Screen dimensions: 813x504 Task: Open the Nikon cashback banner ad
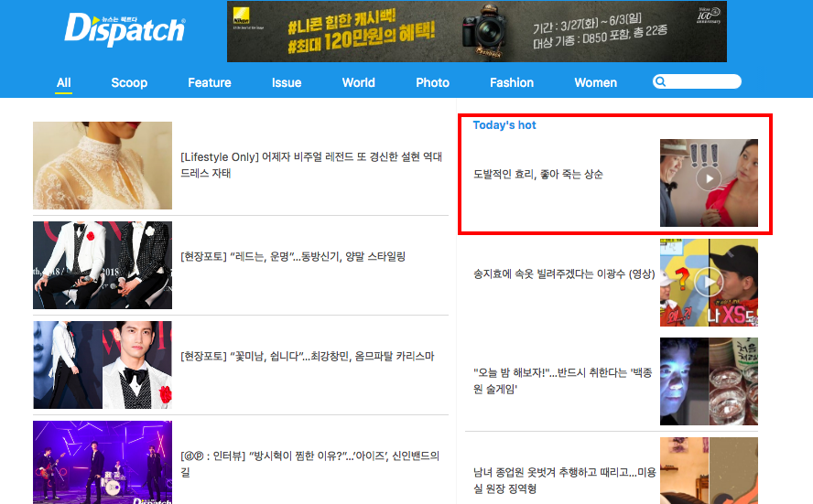pos(476,32)
